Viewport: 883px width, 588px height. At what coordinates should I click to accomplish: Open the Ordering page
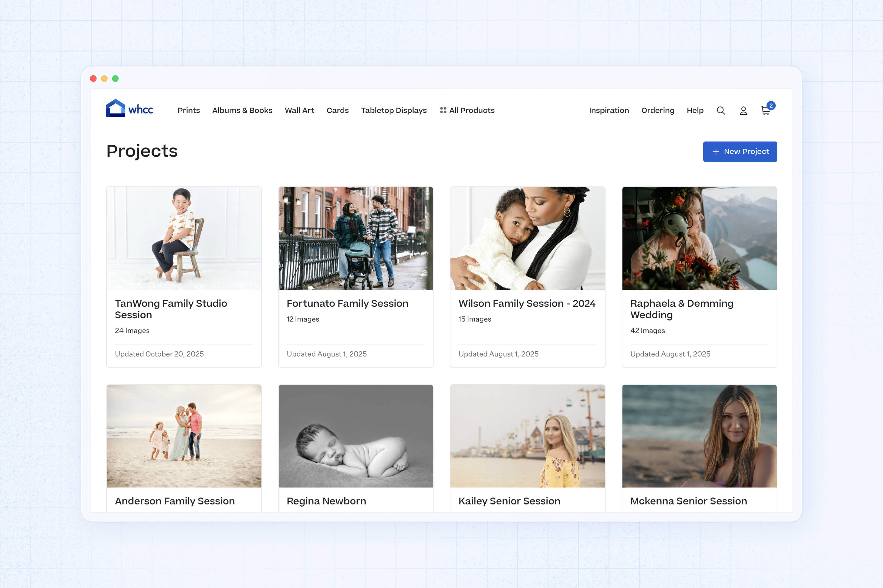tap(658, 110)
